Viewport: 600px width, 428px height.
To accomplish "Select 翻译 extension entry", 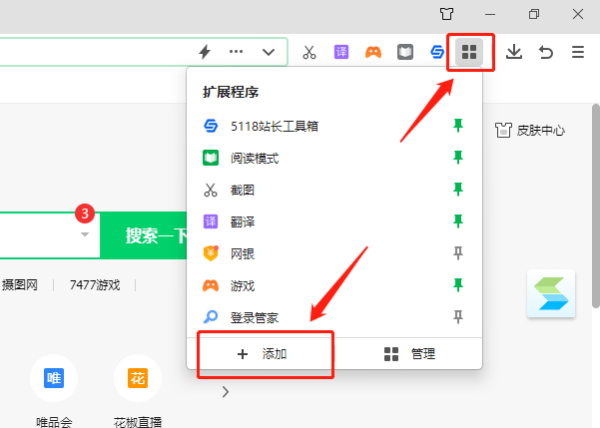I will click(334, 221).
